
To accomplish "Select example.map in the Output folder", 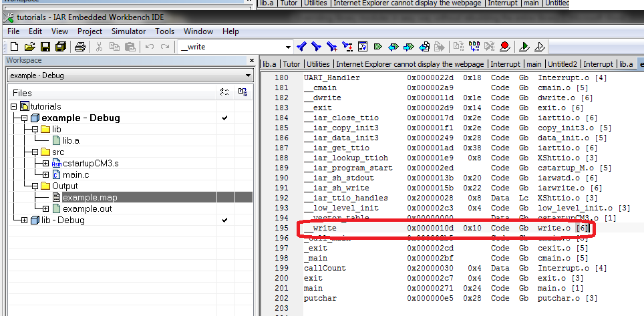I will click(90, 198).
